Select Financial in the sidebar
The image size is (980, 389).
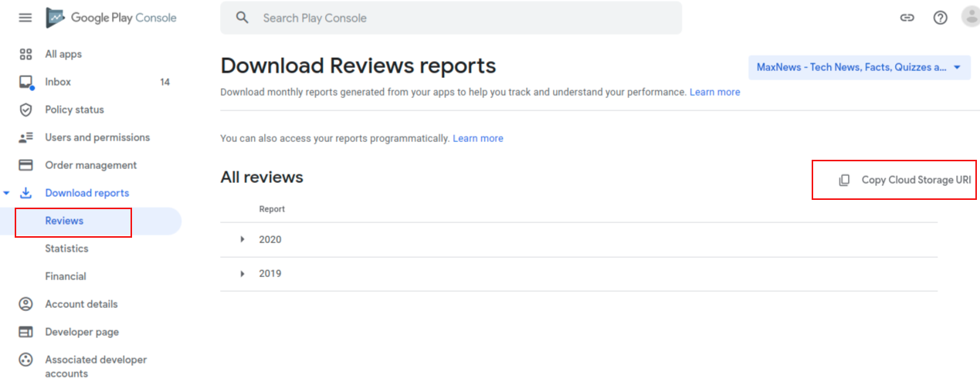tap(66, 276)
